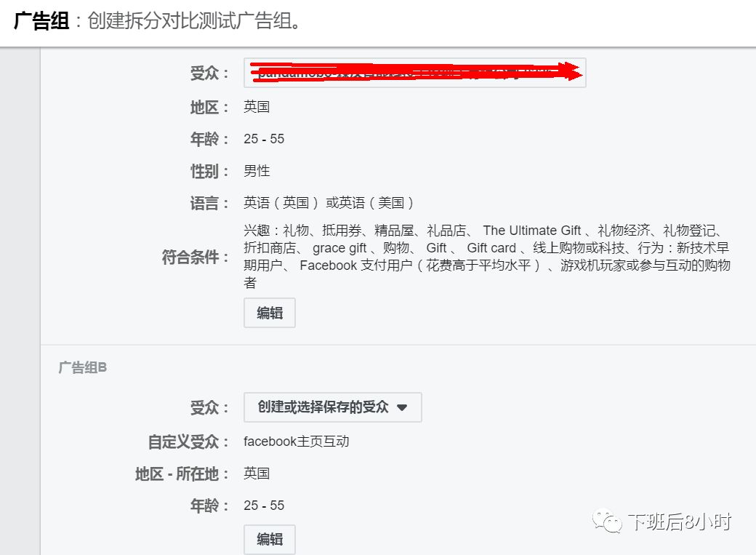Image resolution: width=756 pixels, height=555 pixels.
Task: Click the 性别 label
Action: [209, 172]
